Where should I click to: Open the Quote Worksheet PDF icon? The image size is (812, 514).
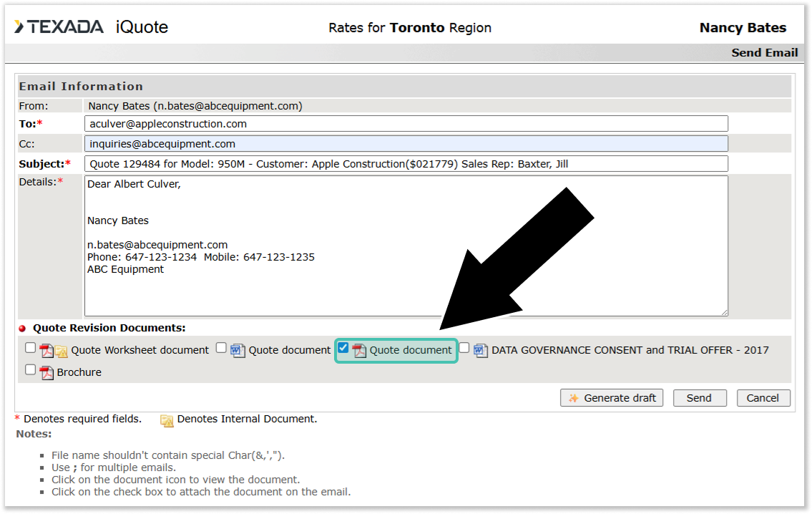[x=47, y=351]
